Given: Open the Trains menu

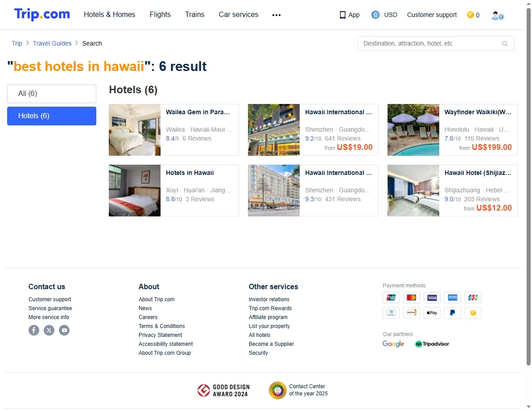Looking at the screenshot, I should pos(195,15).
